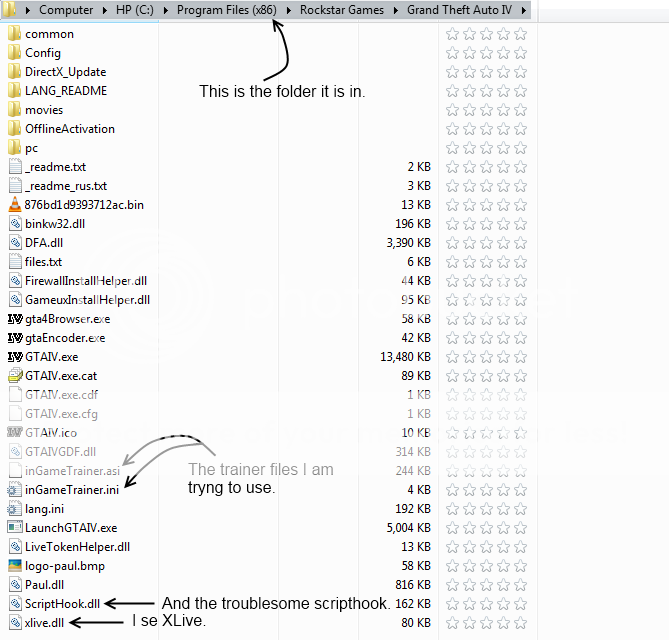
Task: Select the logo-paul.bmp image icon
Action: coord(14,566)
